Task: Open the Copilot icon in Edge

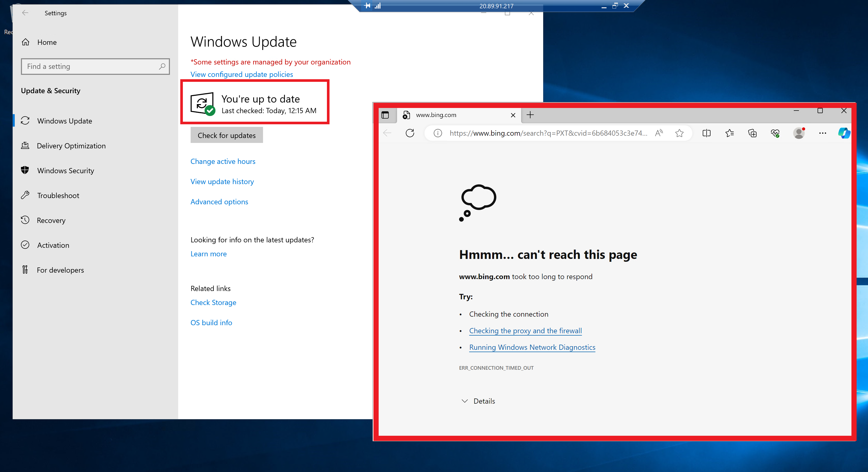Action: 844,133
